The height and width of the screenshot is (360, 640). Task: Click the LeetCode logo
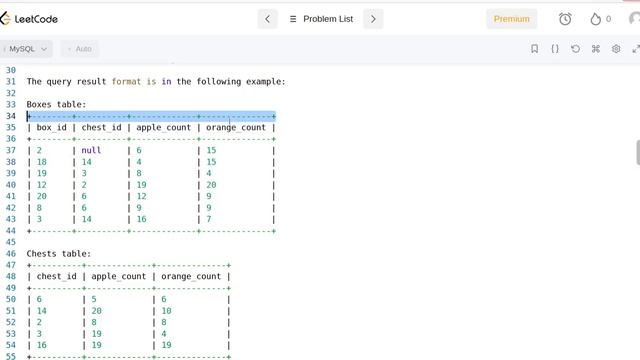pyautogui.click(x=29, y=19)
